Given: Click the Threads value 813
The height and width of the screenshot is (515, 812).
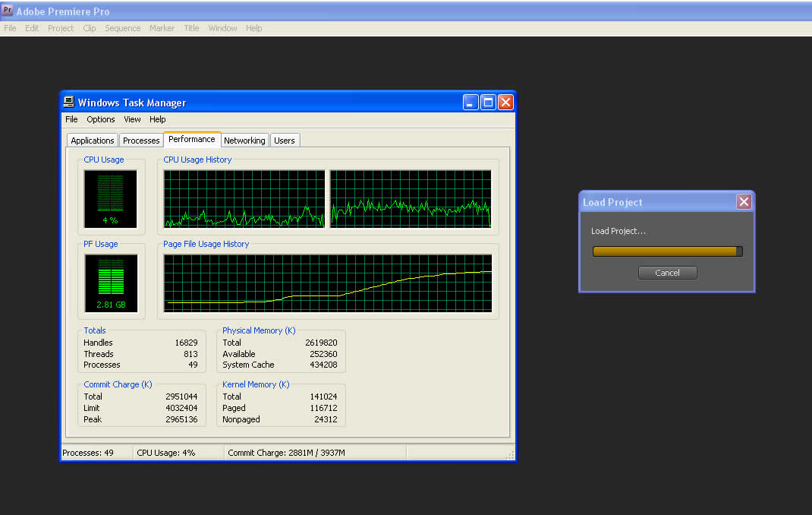Looking at the screenshot, I should 190,354.
